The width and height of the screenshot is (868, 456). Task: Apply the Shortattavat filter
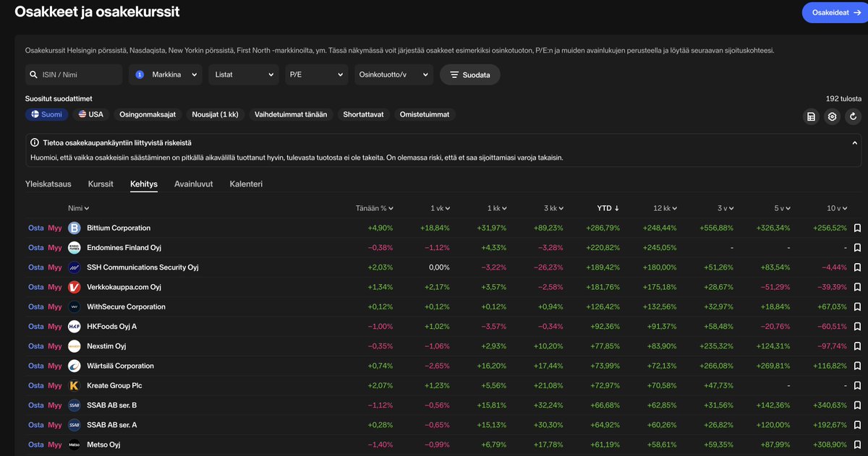pos(364,114)
